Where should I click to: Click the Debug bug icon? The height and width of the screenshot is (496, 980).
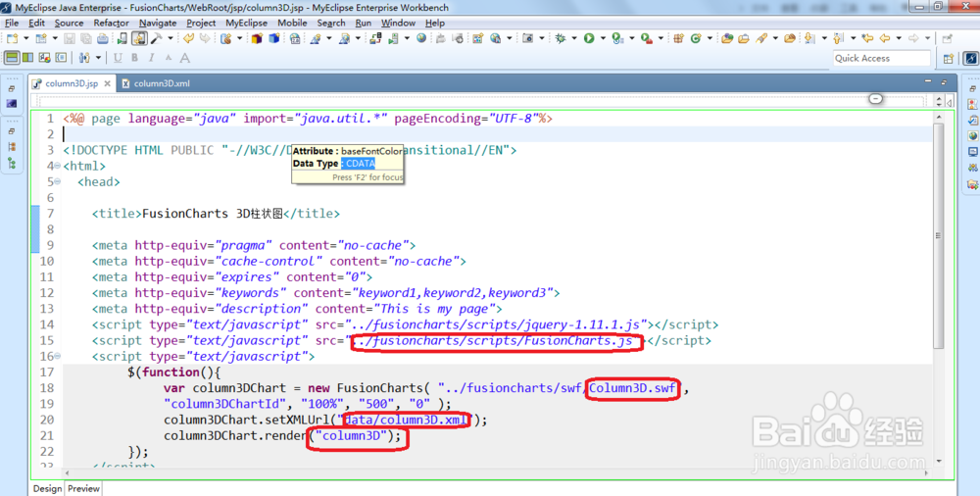(560, 38)
